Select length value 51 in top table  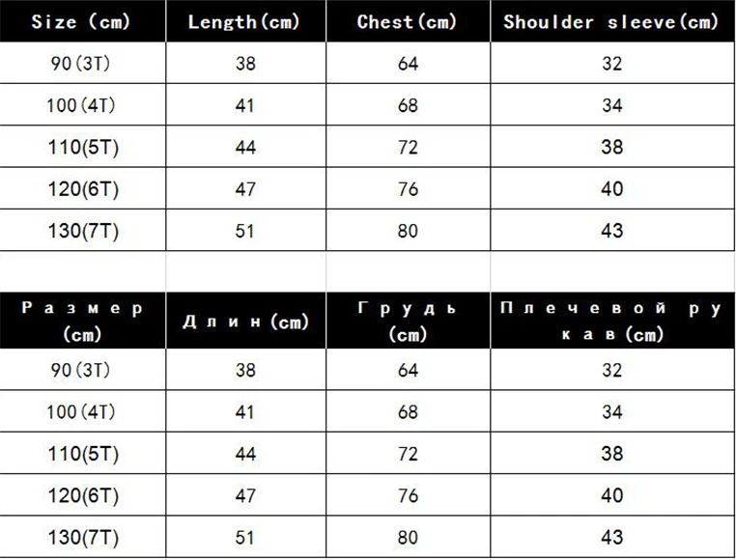coord(245,230)
